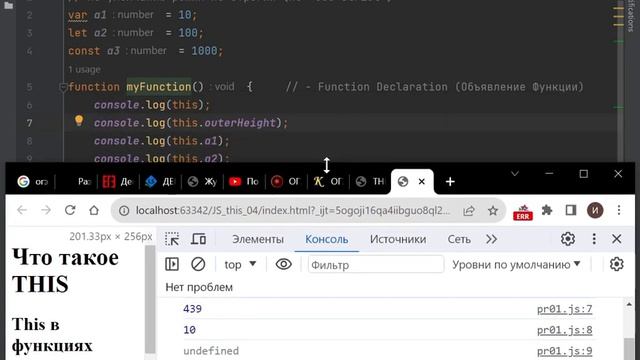Open the top JavaScript context dropdown
Image resolution: width=640 pixels, height=360 pixels.
point(240,264)
